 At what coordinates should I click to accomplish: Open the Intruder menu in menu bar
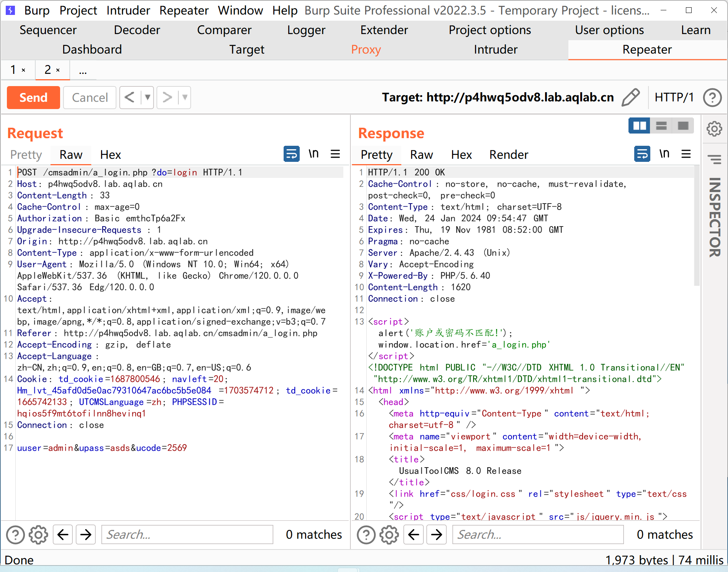[x=128, y=10]
